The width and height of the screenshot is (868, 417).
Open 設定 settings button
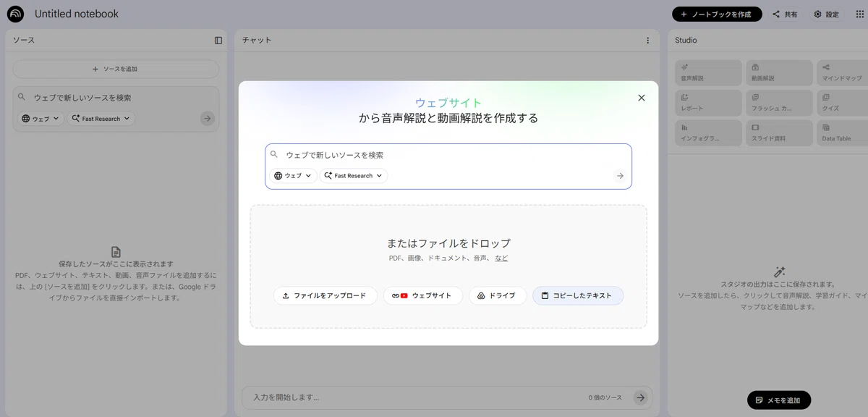click(826, 14)
